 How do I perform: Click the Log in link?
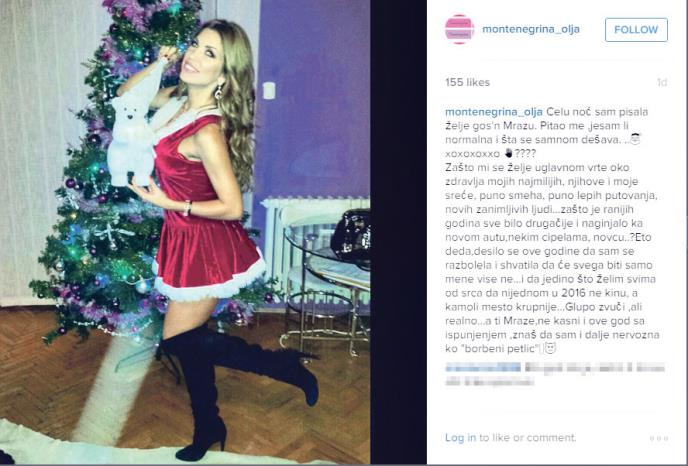[460, 437]
